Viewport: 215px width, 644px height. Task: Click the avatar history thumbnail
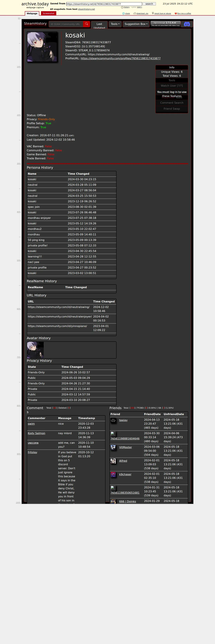click(35, 350)
